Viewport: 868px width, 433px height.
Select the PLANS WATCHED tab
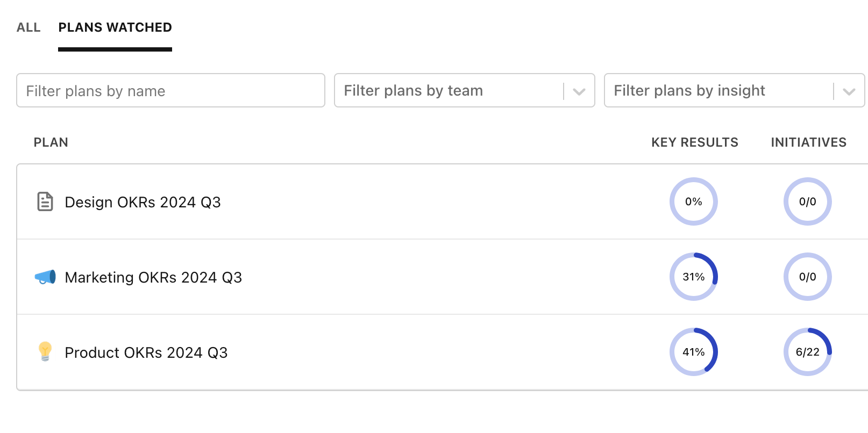(115, 27)
